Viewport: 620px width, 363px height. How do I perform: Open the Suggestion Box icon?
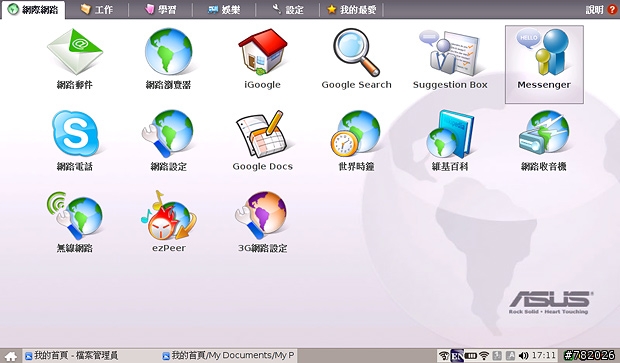pos(450,52)
